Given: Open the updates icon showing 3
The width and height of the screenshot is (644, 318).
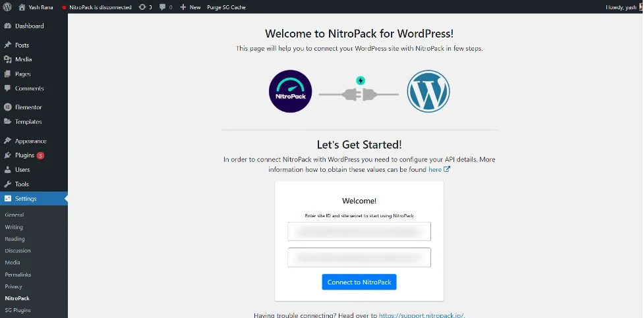Looking at the screenshot, I should (142, 7).
